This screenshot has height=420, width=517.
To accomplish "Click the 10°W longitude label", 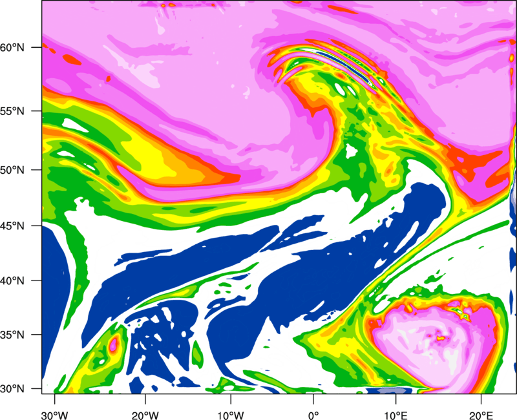I will [231, 415].
